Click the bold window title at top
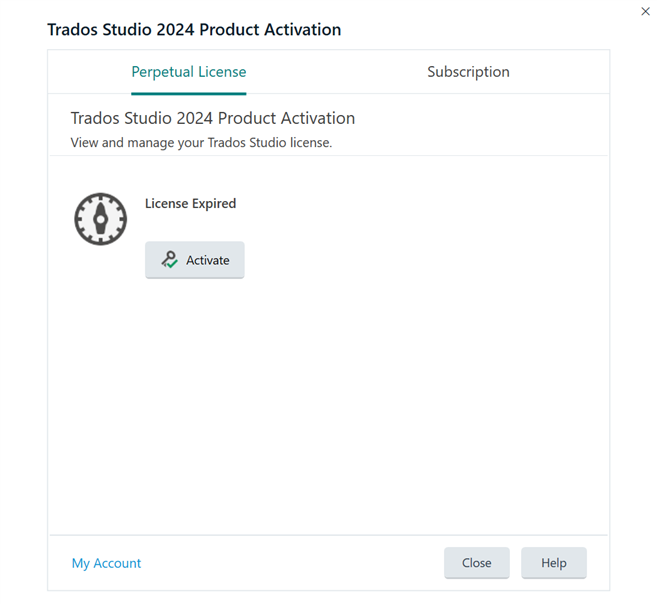Viewport: 657px width, 604px height. click(x=194, y=30)
